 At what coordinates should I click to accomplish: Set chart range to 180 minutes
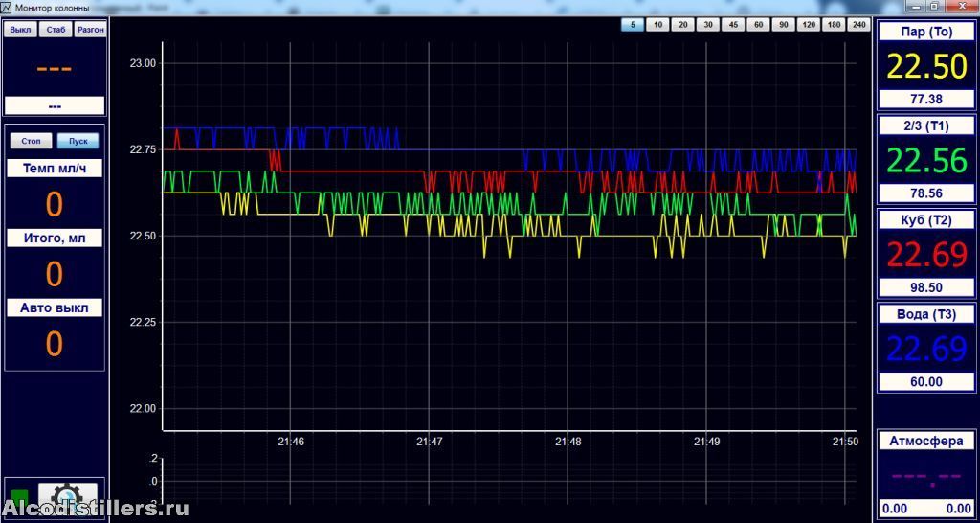(834, 25)
